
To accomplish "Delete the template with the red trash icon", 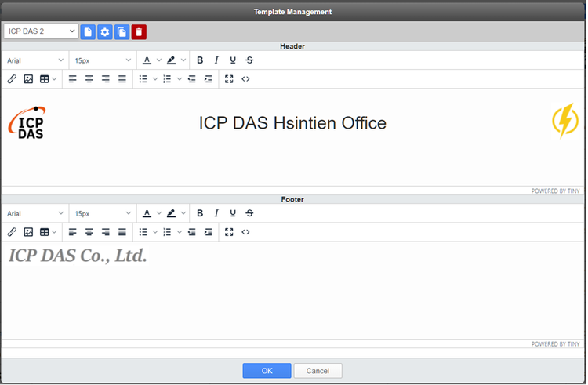I will pos(139,32).
